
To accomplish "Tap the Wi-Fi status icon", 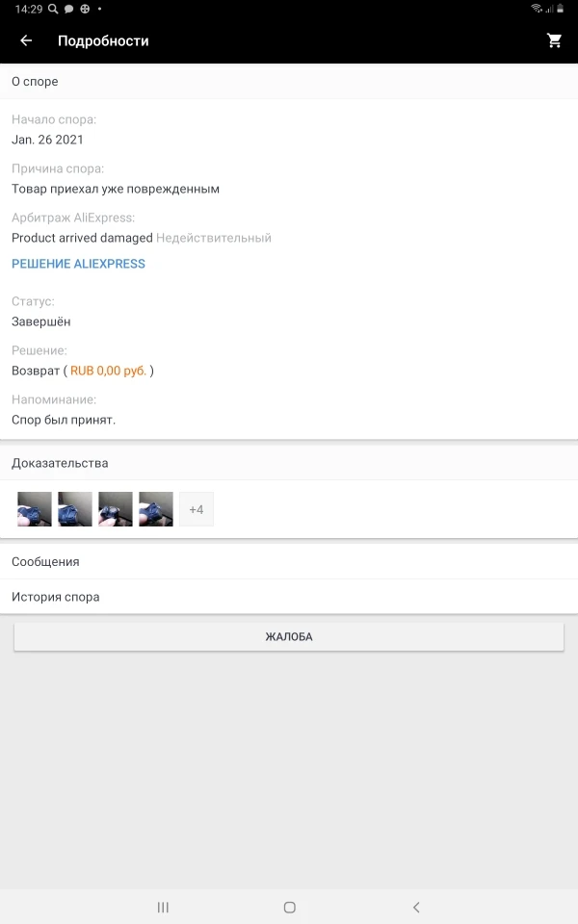I will (x=537, y=9).
